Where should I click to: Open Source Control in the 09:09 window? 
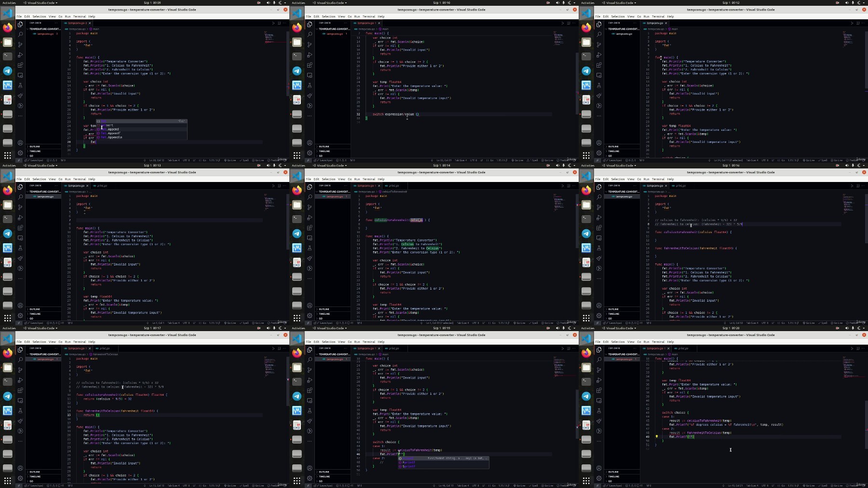(20, 44)
